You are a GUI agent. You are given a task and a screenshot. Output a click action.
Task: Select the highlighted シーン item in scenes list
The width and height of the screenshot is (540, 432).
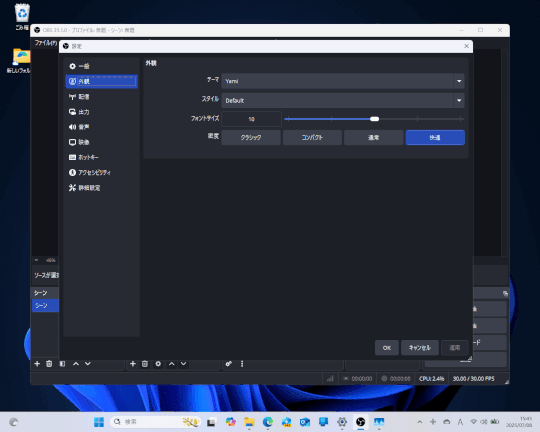tap(45, 306)
